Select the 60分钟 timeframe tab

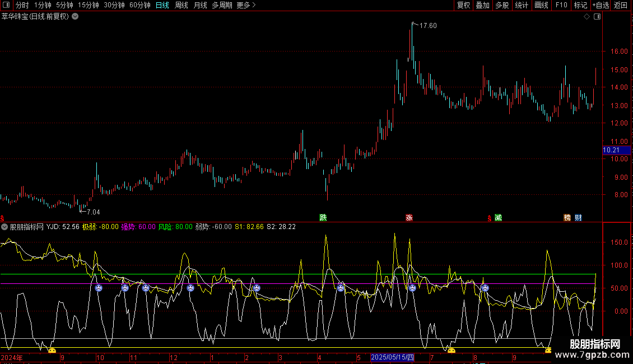(139, 5)
